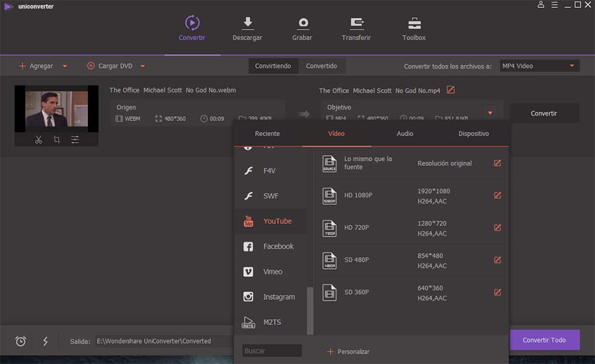The width and height of the screenshot is (595, 364).
Task: Switch to the Convertido tab
Action: pyautogui.click(x=321, y=66)
